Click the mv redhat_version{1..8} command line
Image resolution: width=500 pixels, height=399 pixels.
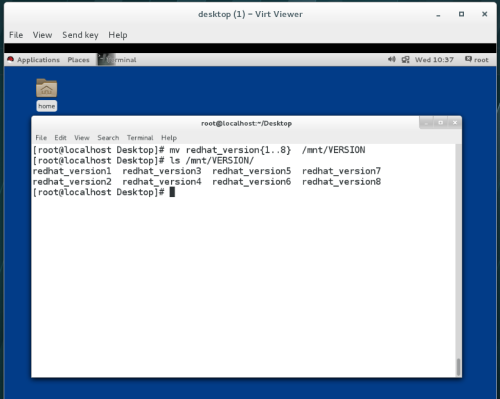199,150
